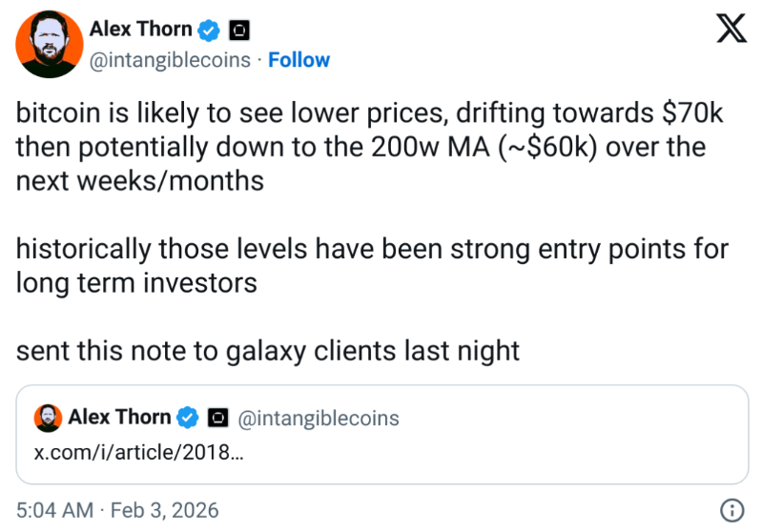The height and width of the screenshot is (532, 762).
Task: Open the tweet info icon next to the timestamp
Action: tap(731, 510)
